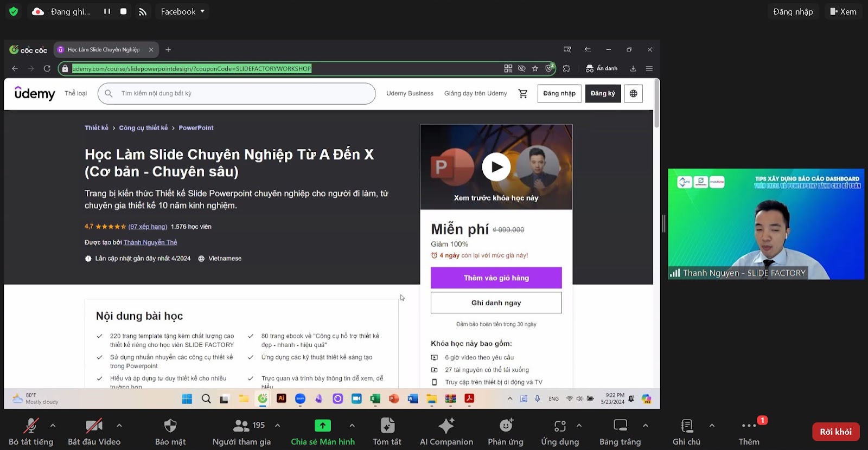
Task: Open the Xem view options
Action: pyautogui.click(x=843, y=11)
